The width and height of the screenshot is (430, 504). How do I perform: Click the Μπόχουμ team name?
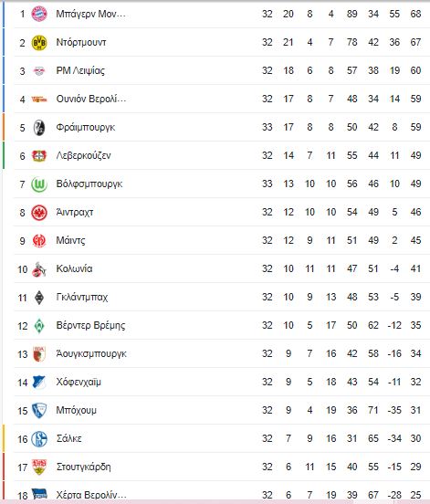click(76, 410)
